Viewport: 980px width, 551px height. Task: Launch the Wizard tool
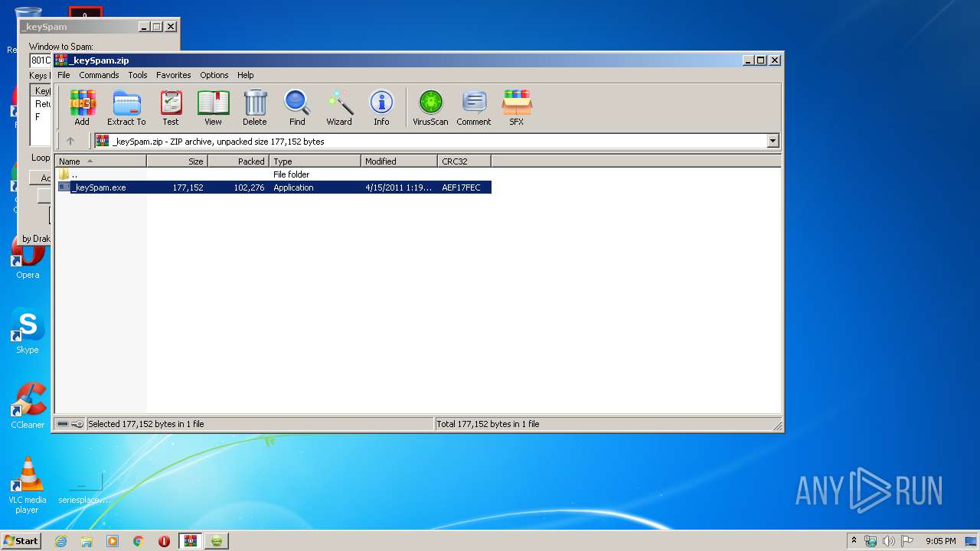click(339, 107)
